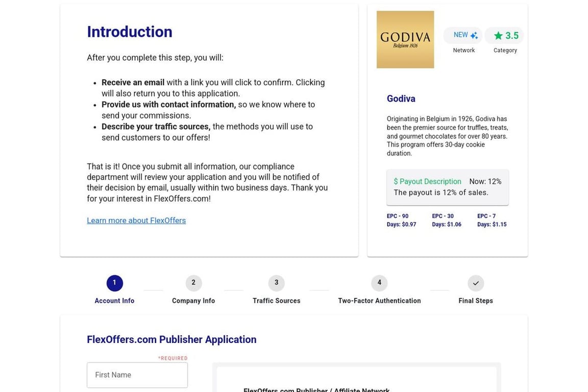
Task: Click 'Provide us with contact information' bullet text
Action: pyautogui.click(x=169, y=104)
